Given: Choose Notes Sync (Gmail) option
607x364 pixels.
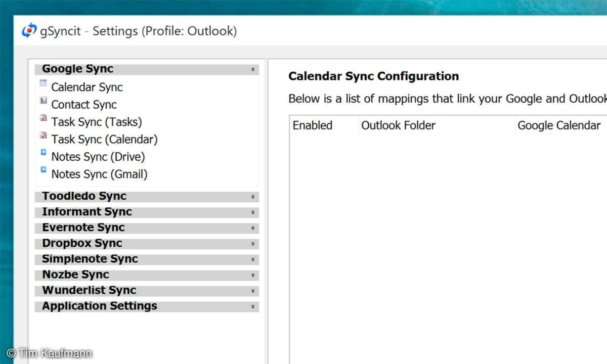Looking at the screenshot, I should click(x=99, y=174).
